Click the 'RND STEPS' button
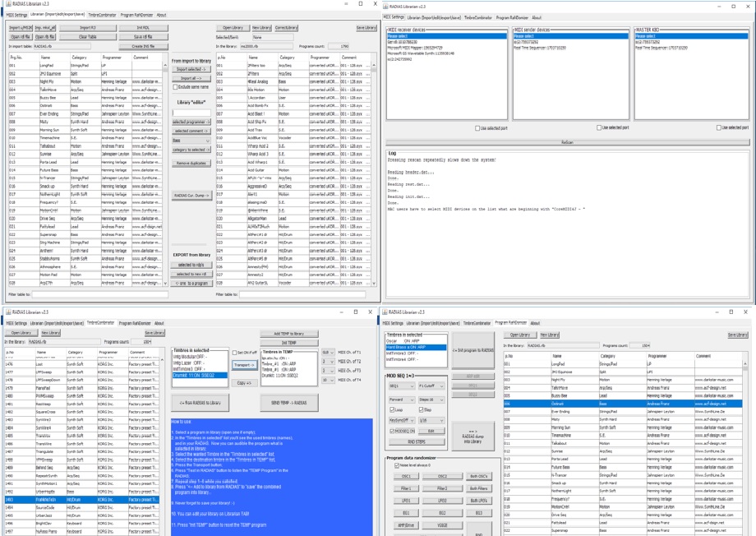 [417, 442]
